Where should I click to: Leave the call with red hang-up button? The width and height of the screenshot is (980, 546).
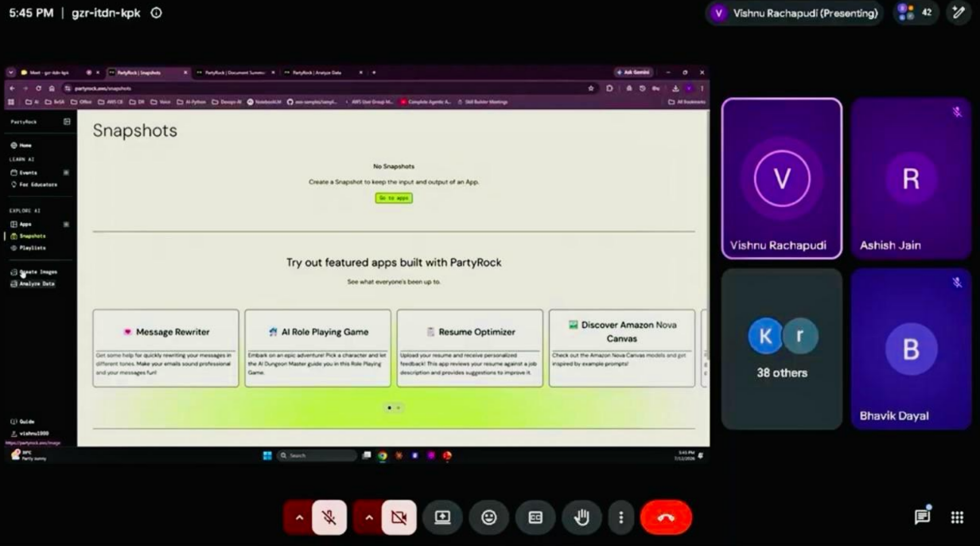[666, 517]
